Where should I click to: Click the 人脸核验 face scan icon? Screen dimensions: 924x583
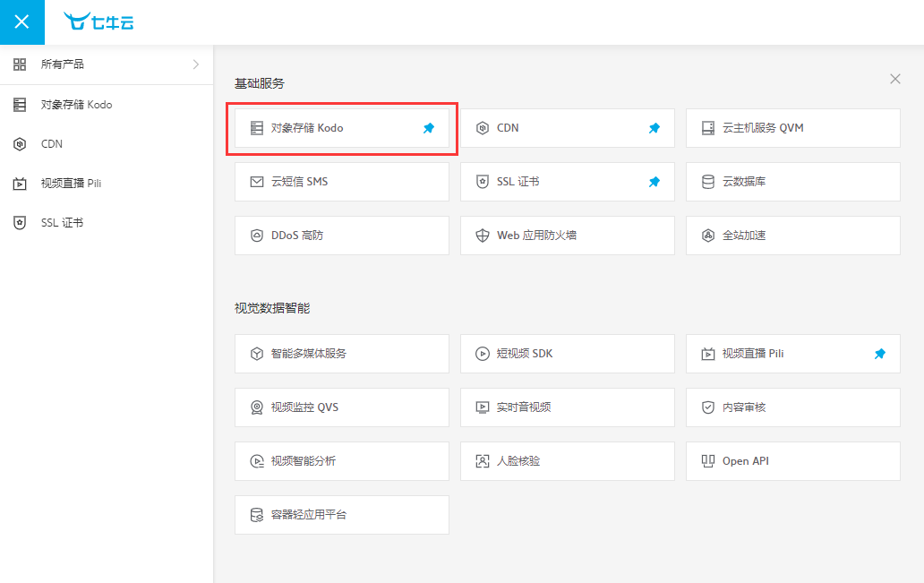point(483,461)
